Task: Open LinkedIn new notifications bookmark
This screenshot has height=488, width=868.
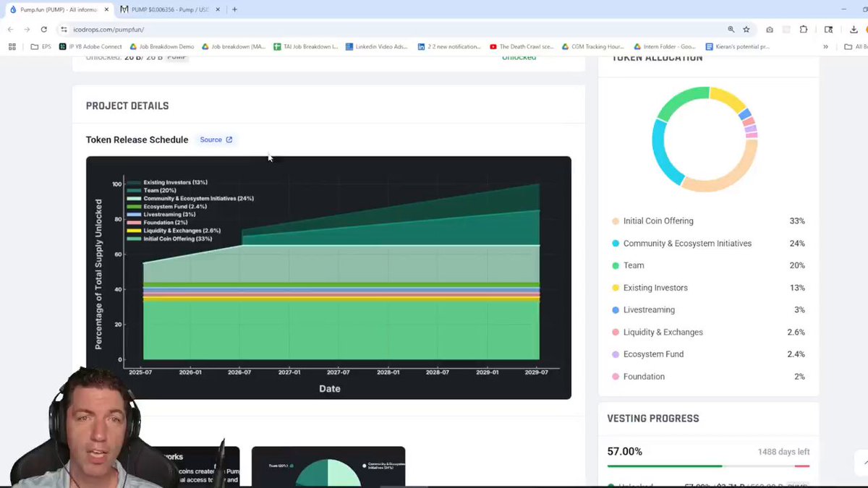Action: click(x=449, y=46)
